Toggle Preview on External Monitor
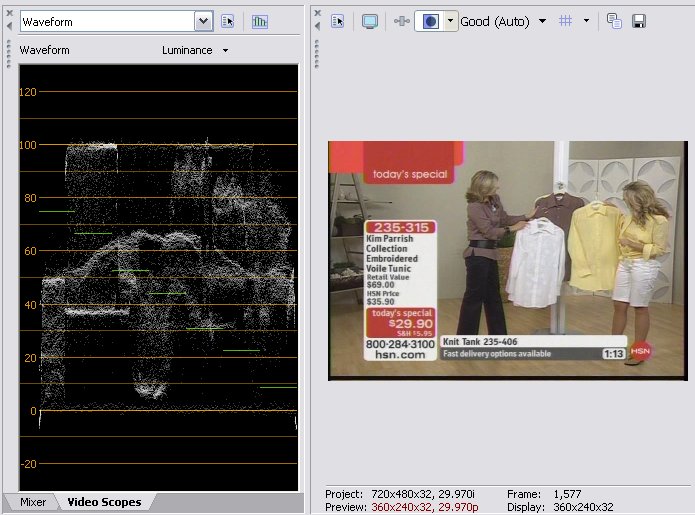Screen dimensions: 695x515 tap(370, 21)
